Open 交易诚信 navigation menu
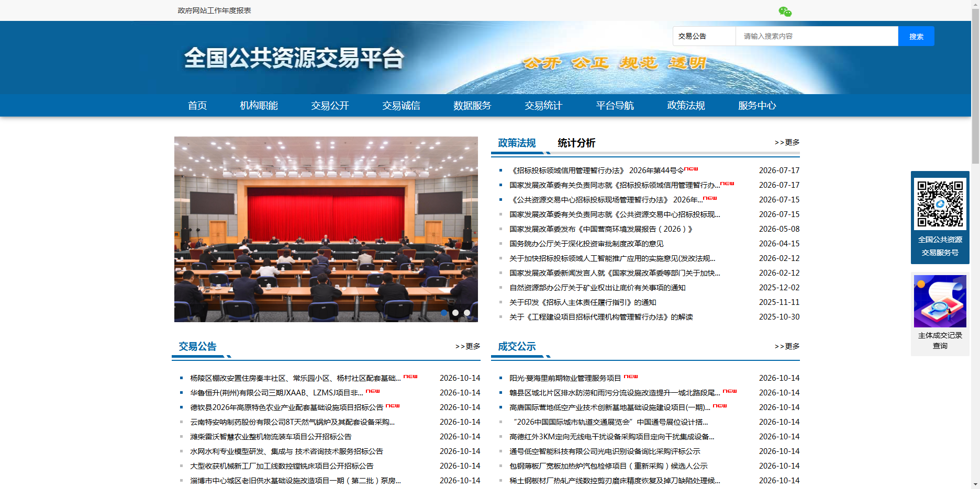This screenshot has width=980, height=489. pos(402,106)
